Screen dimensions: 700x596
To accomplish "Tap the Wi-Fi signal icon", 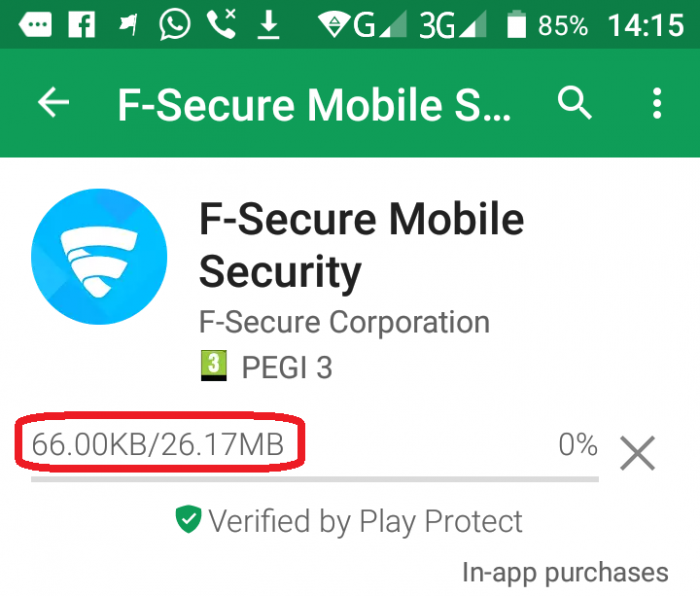I will click(334, 25).
